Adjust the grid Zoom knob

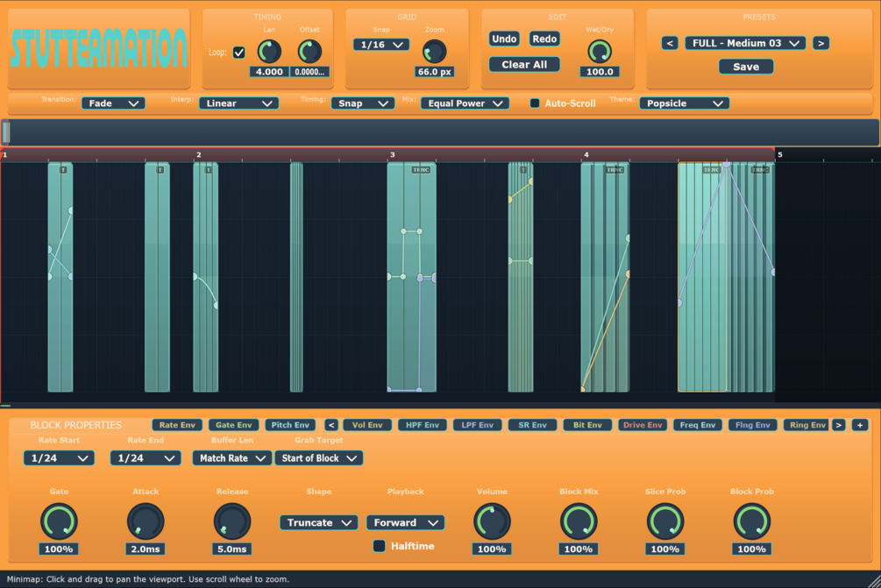(x=434, y=52)
